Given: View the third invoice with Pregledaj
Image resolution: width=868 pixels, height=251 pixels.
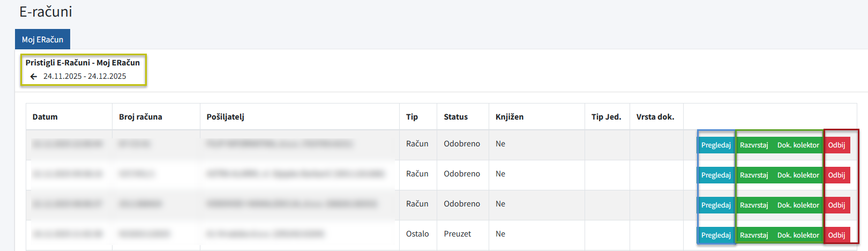Looking at the screenshot, I should (716, 205).
